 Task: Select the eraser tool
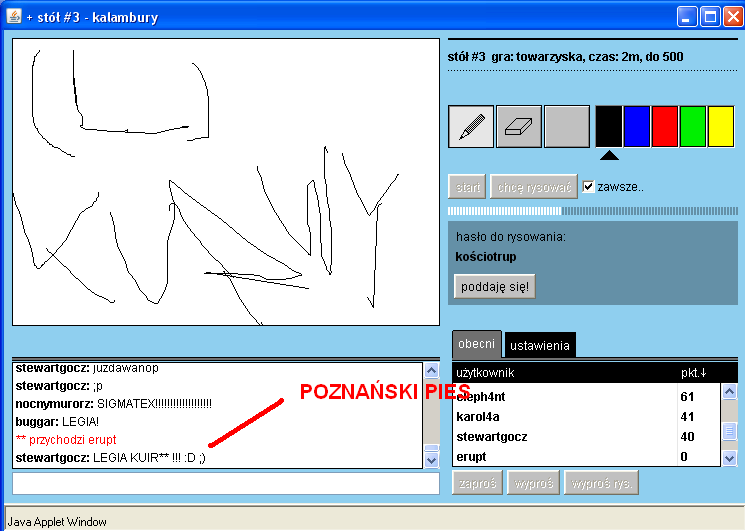pos(519,127)
